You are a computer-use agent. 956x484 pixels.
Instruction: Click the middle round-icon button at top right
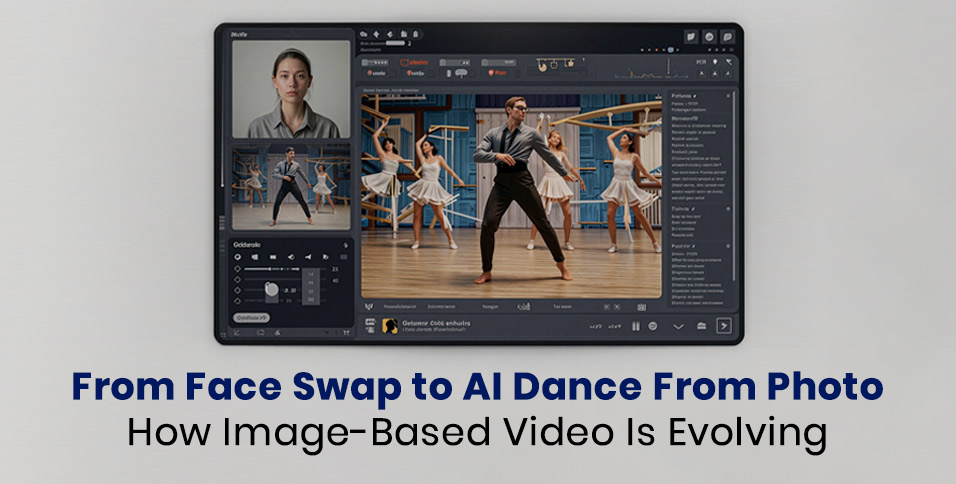tap(709, 37)
